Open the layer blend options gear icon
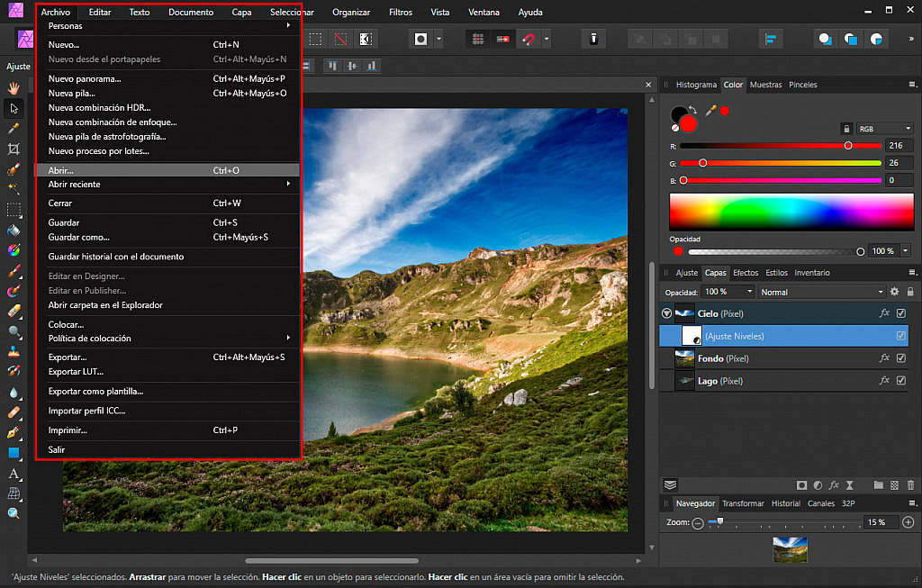 (894, 292)
